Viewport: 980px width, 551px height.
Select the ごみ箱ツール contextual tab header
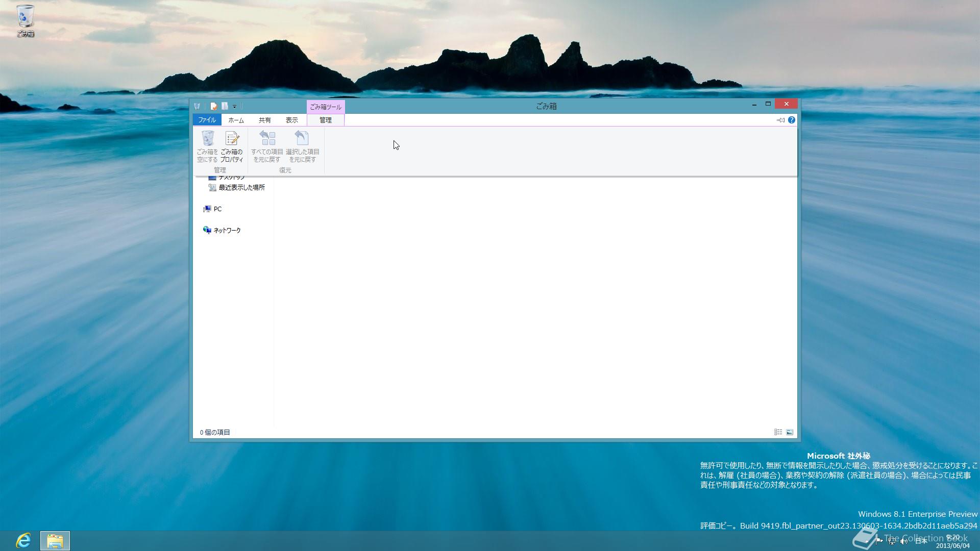pos(326,107)
